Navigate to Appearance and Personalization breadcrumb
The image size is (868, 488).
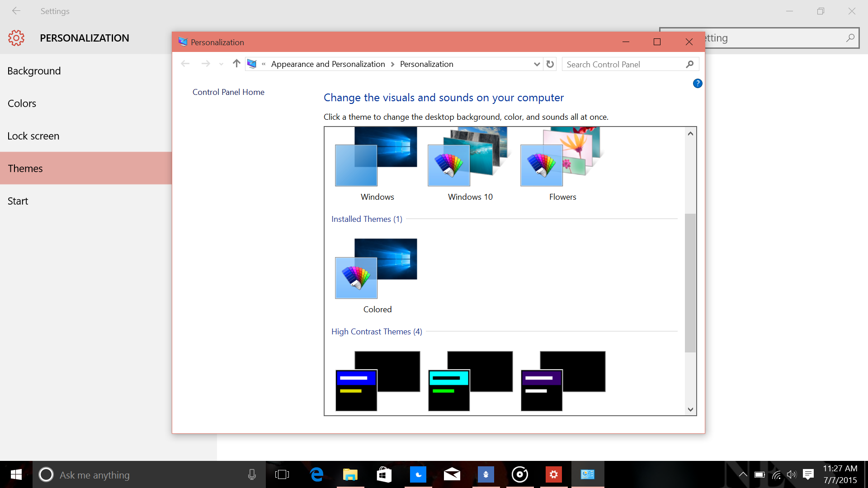(x=328, y=64)
